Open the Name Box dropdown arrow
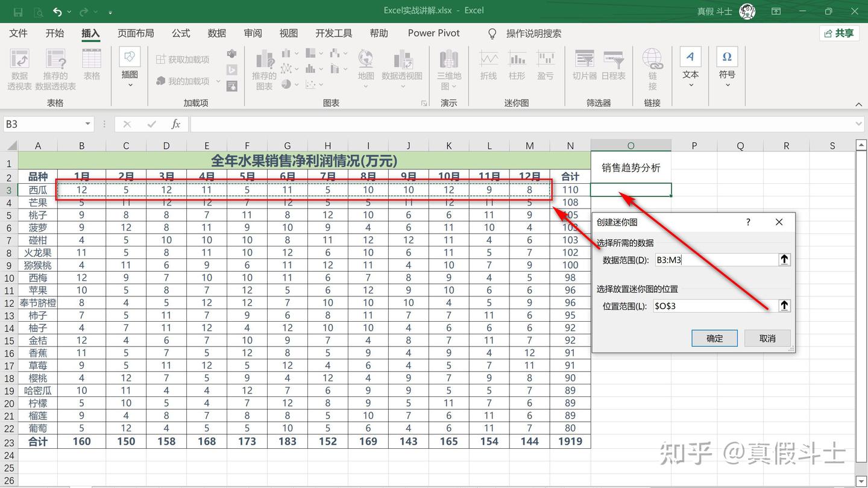The width and height of the screenshot is (868, 488). [x=88, y=124]
